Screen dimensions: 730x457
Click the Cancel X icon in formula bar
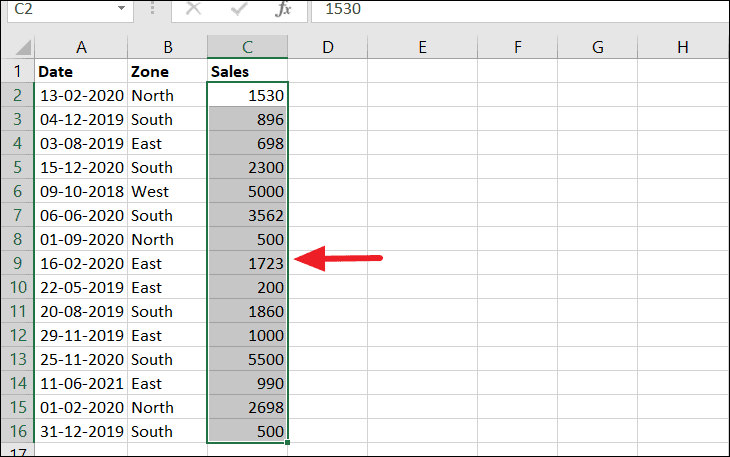(x=193, y=9)
